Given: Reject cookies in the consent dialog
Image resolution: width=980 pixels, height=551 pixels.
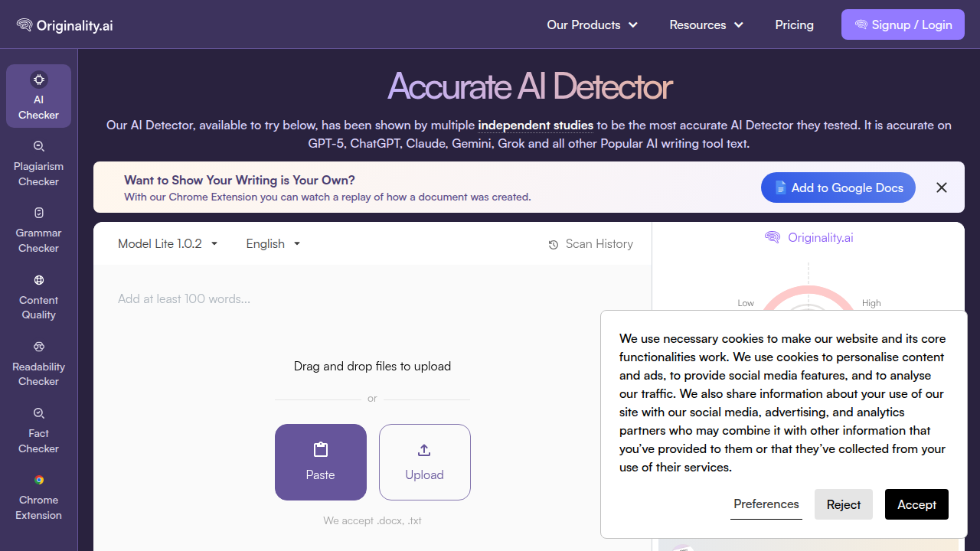Looking at the screenshot, I should pyautogui.click(x=844, y=504).
